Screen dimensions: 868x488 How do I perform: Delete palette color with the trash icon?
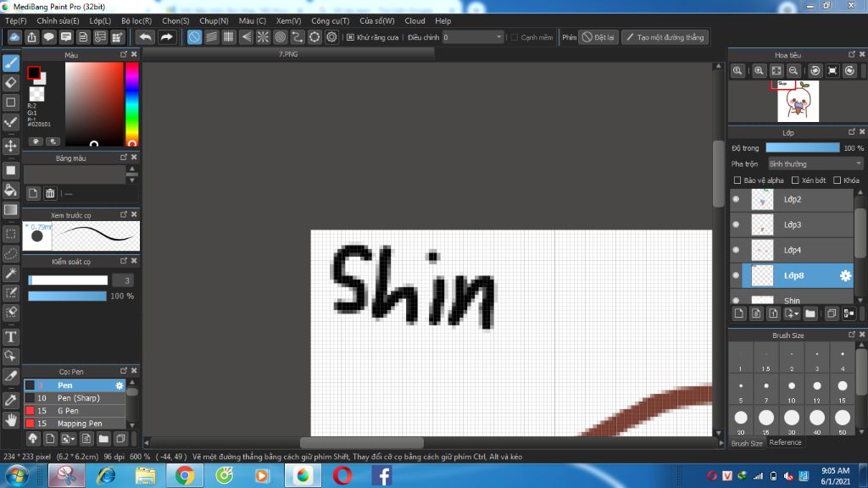[x=50, y=193]
